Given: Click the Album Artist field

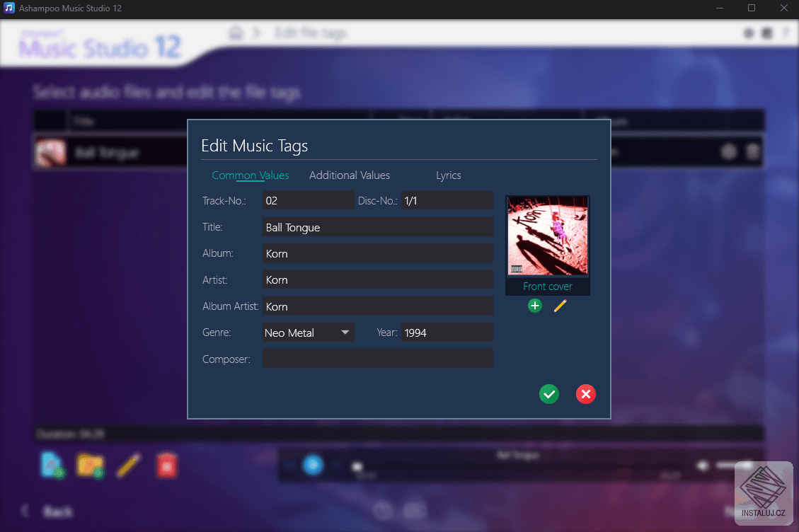Looking at the screenshot, I should coord(378,306).
